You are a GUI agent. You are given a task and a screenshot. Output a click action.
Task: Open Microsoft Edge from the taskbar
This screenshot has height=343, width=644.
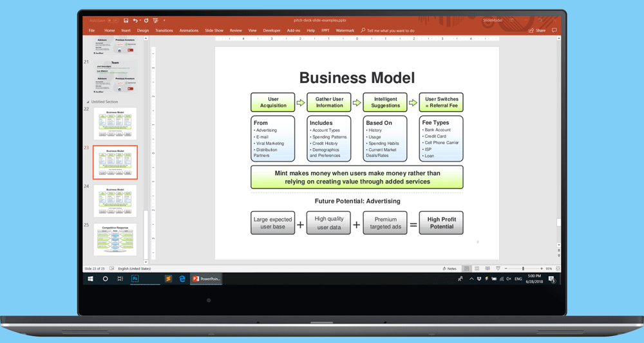point(182,279)
